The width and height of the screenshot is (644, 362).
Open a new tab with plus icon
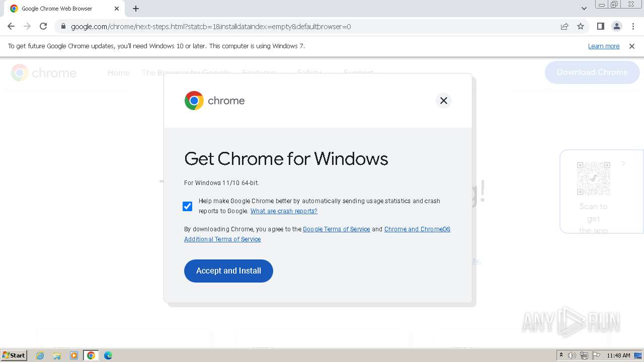click(136, 9)
